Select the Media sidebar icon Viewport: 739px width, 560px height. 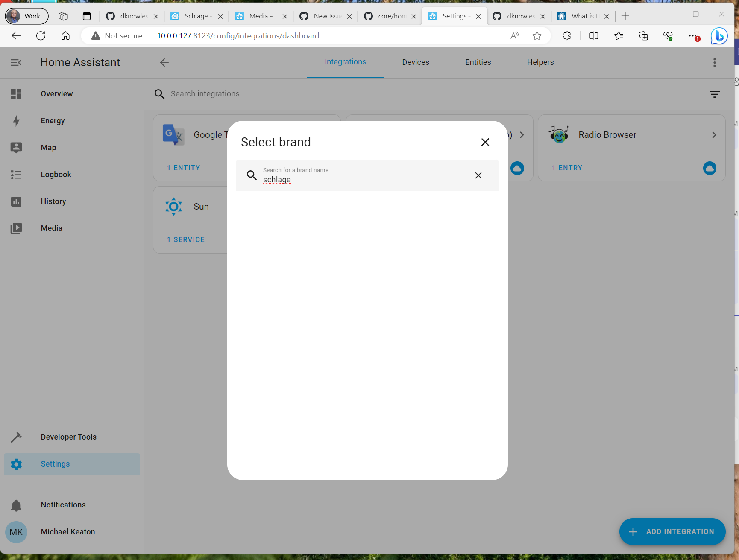16,228
